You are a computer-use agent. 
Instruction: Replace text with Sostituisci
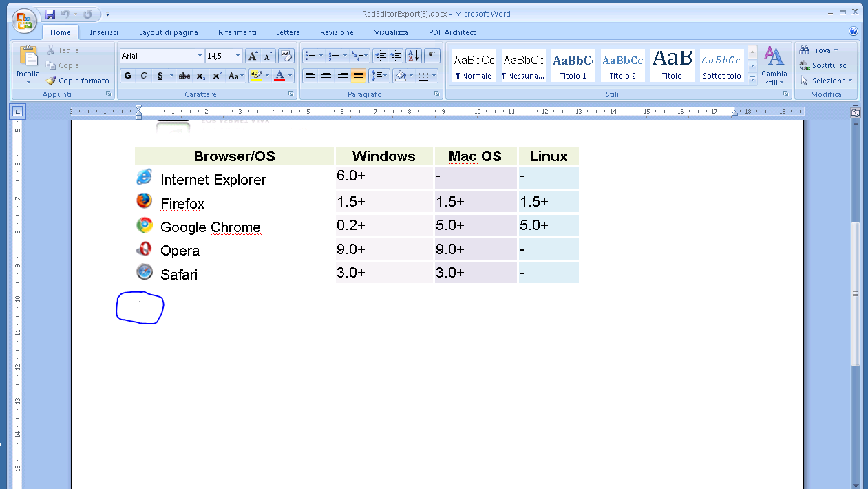tap(824, 65)
